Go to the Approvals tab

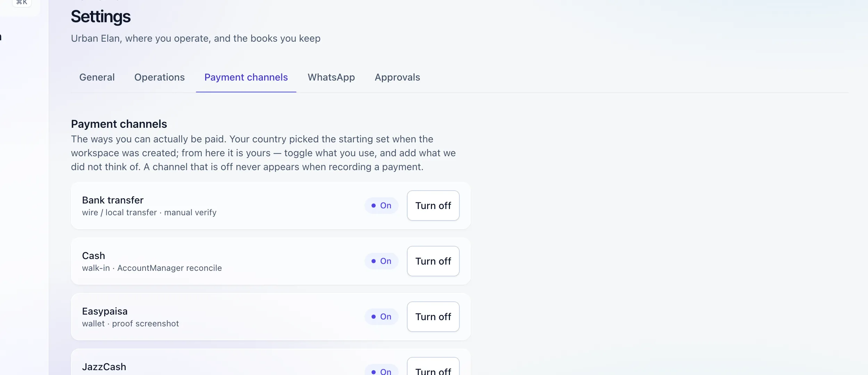397,77
